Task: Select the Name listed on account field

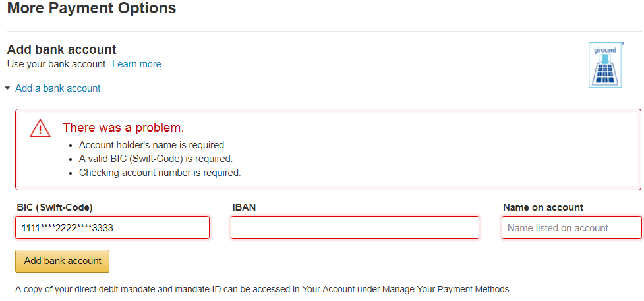Action: 571,228
